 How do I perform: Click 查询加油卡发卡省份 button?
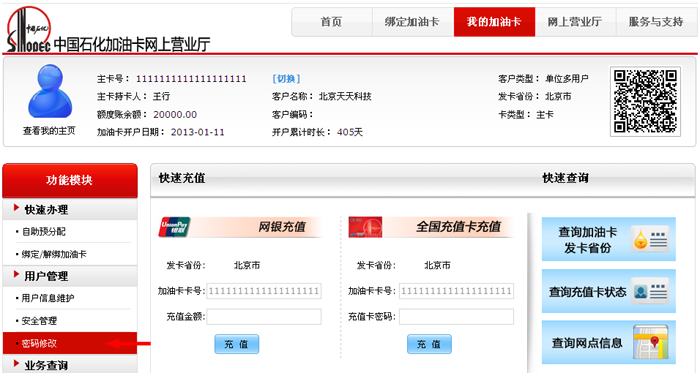pos(608,239)
